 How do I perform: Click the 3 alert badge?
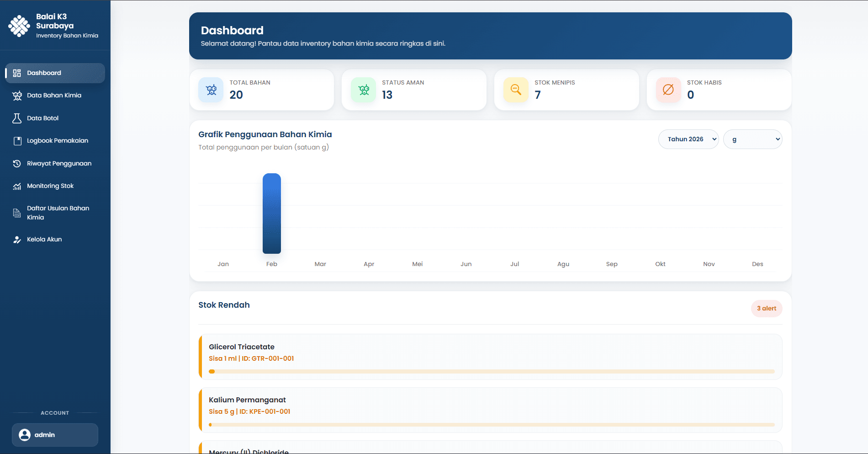click(x=767, y=309)
